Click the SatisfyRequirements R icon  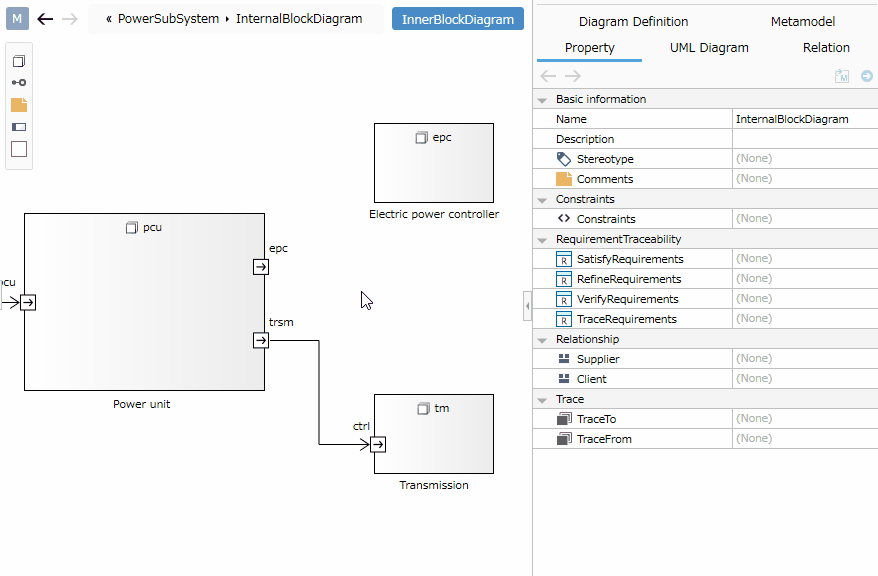564,259
